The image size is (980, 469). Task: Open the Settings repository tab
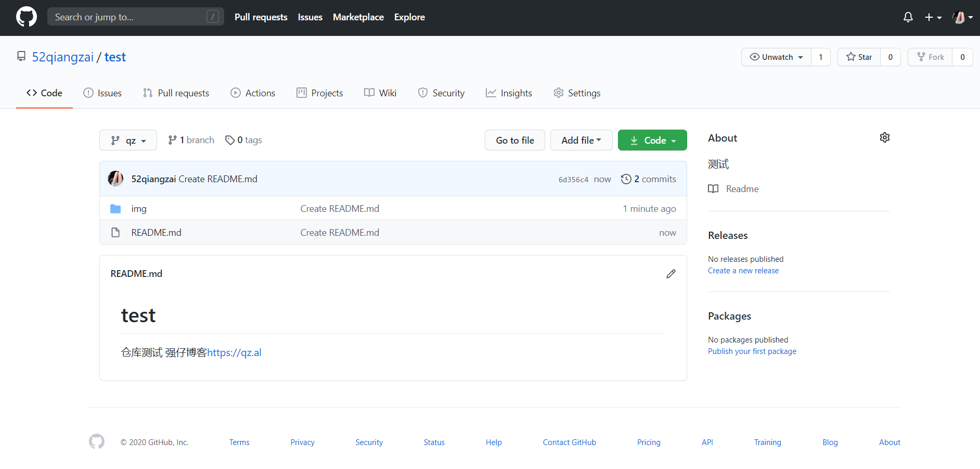[577, 93]
